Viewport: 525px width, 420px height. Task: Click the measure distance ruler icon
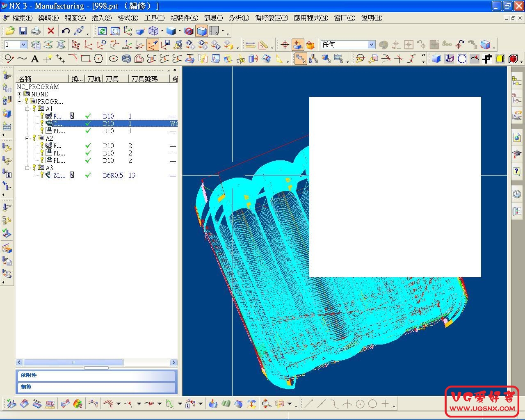click(250, 45)
